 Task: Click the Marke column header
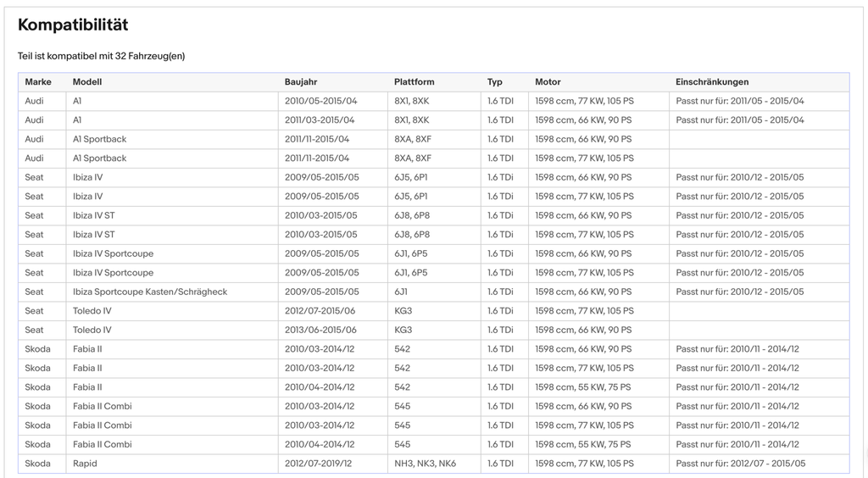[x=38, y=82]
